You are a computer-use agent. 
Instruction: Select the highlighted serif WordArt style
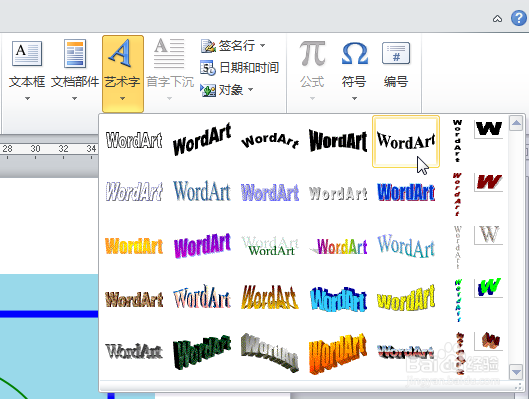(406, 141)
